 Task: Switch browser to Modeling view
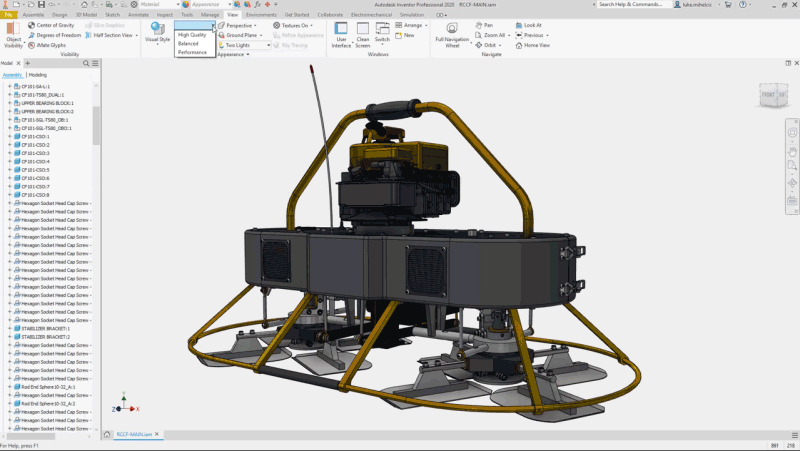38,75
